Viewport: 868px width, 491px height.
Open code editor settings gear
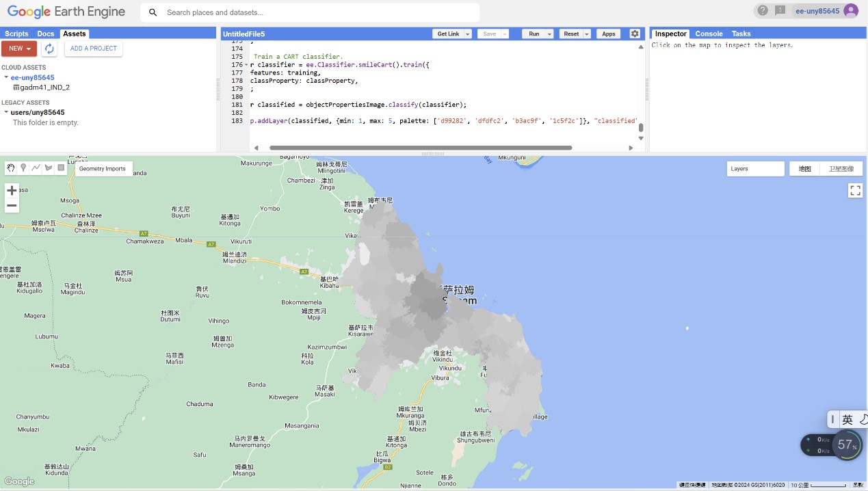pos(635,34)
